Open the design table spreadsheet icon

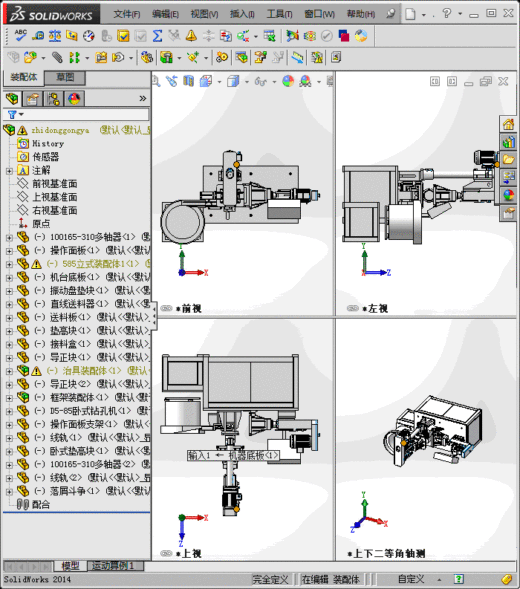click(269, 36)
